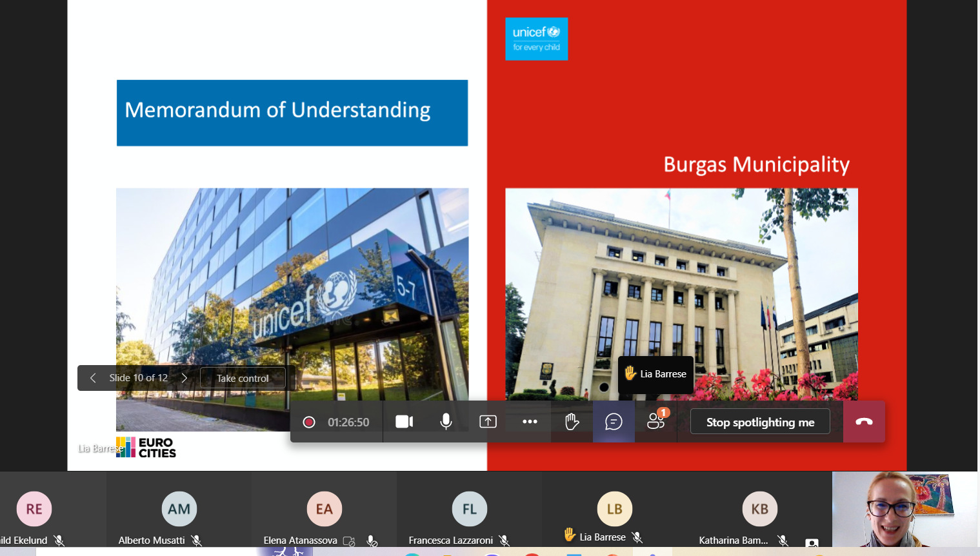Image resolution: width=980 pixels, height=556 pixels.
Task: Click Lia Barrese's muted microphone icon
Action: pyautogui.click(x=637, y=537)
